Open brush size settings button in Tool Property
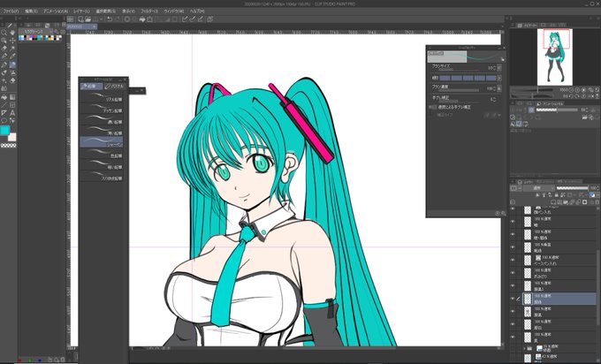The image size is (601, 364). tap(499, 68)
